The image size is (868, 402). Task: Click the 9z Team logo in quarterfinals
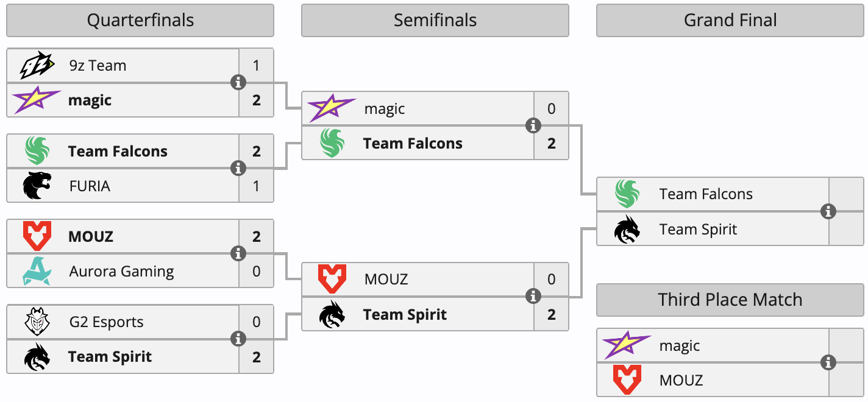37,65
